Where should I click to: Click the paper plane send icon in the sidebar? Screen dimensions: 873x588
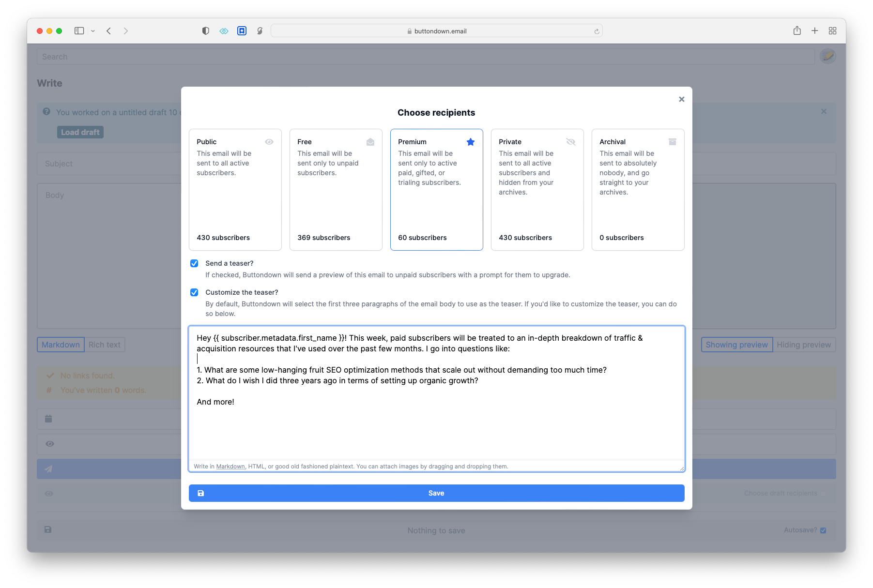(49, 468)
